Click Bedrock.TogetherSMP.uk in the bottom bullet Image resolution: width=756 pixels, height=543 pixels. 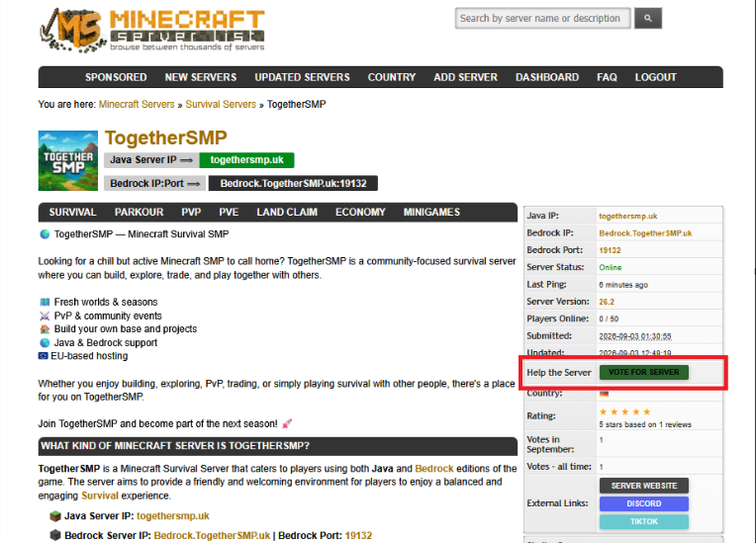[212, 536]
